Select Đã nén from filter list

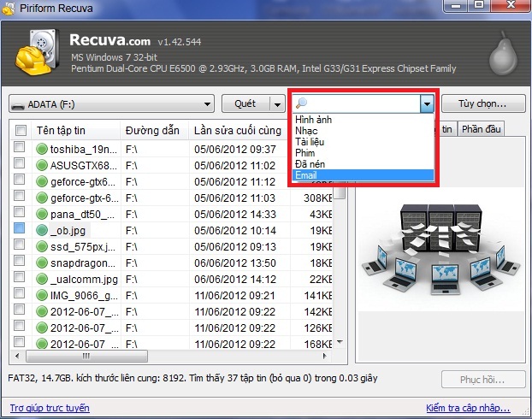click(x=363, y=164)
